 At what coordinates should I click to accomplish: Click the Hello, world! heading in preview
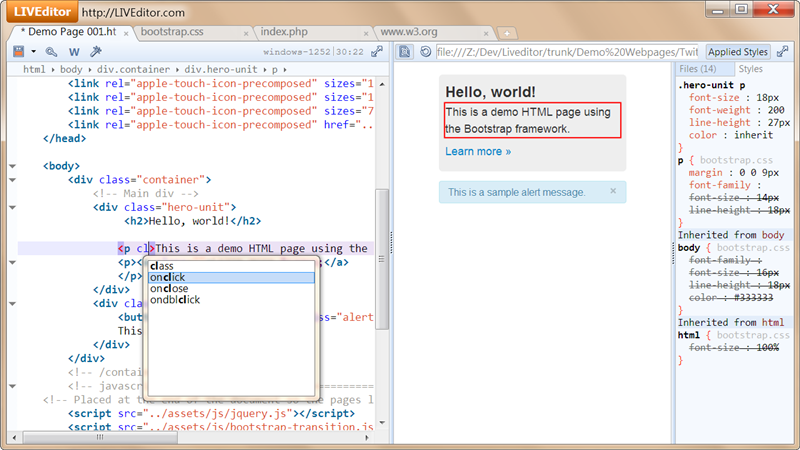click(x=490, y=92)
